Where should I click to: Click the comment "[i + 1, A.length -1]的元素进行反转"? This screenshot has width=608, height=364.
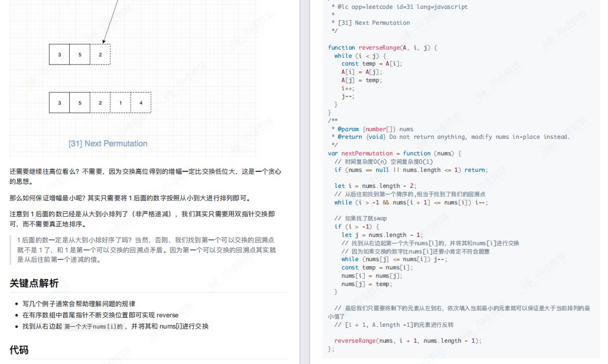pyautogui.click(x=394, y=324)
